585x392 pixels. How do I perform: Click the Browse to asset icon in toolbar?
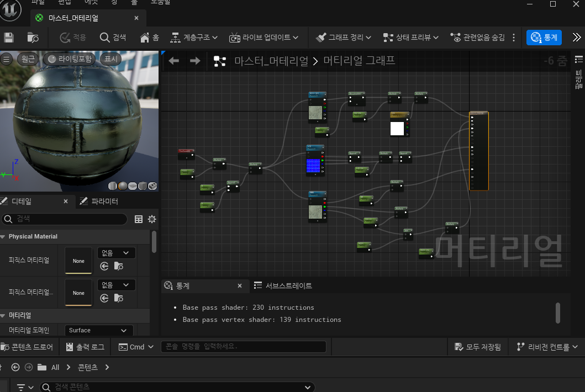[33, 38]
